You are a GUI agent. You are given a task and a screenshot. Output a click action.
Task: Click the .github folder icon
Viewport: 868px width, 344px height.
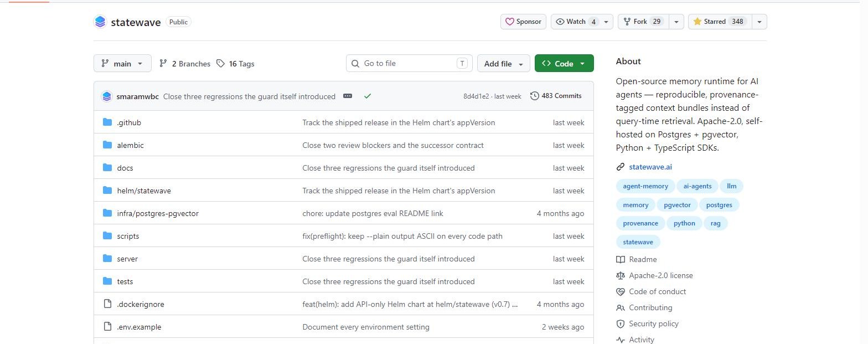click(x=107, y=122)
